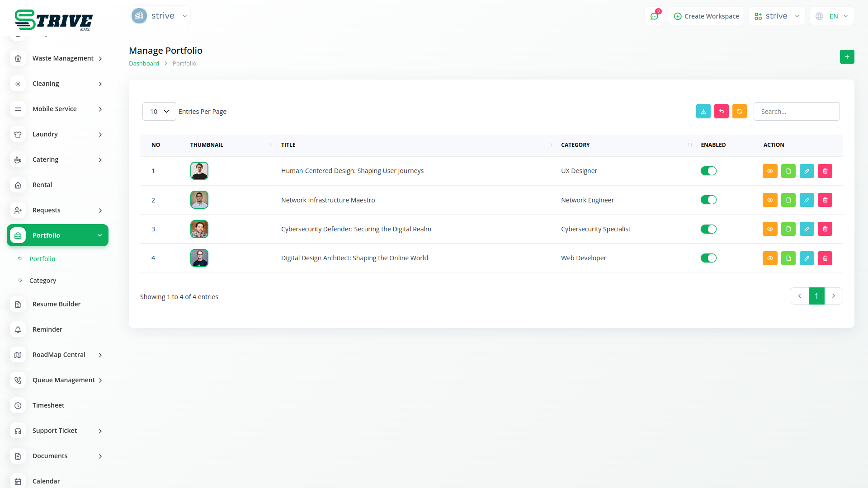This screenshot has height=488, width=868.
Task: Open the chat messages notification icon
Action: pos(654,16)
